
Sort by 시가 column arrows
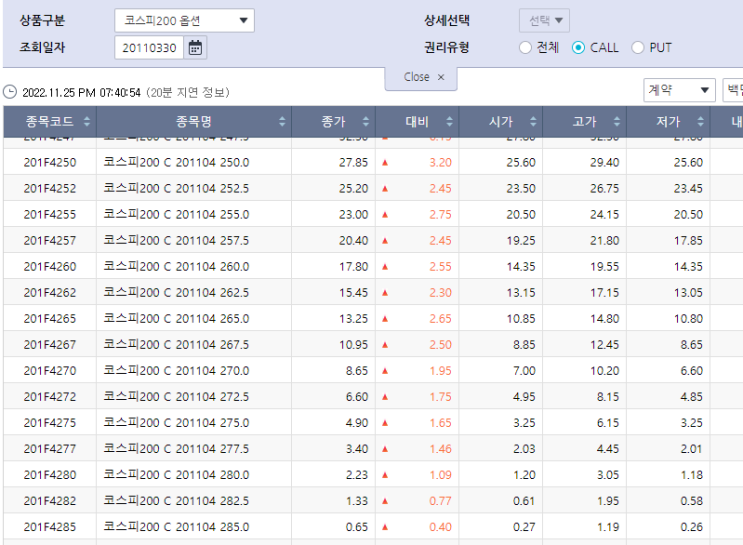[533, 122]
